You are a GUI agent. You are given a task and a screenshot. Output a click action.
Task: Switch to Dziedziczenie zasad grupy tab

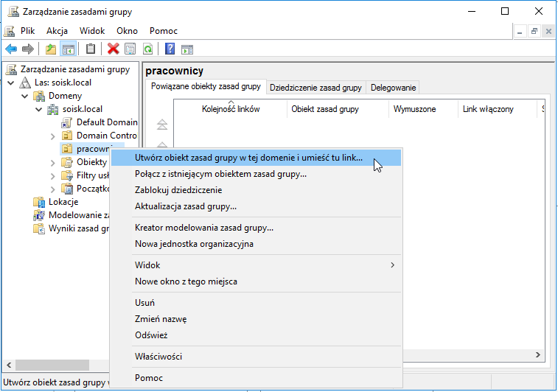315,88
